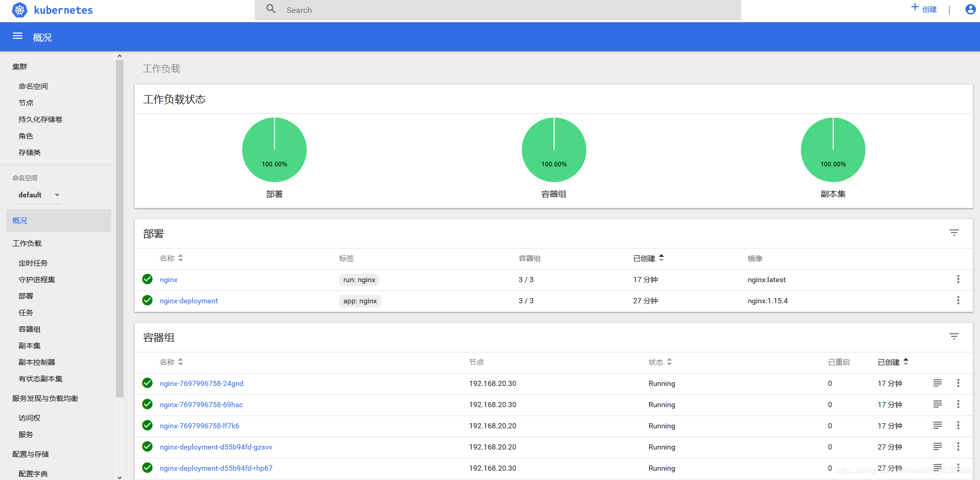Sort pods by 已创建 column
The image size is (980, 480).
pyautogui.click(x=893, y=362)
